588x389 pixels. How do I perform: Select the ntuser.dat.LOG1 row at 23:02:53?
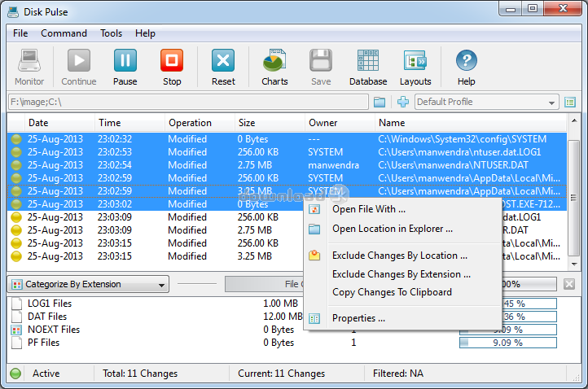click(x=287, y=152)
